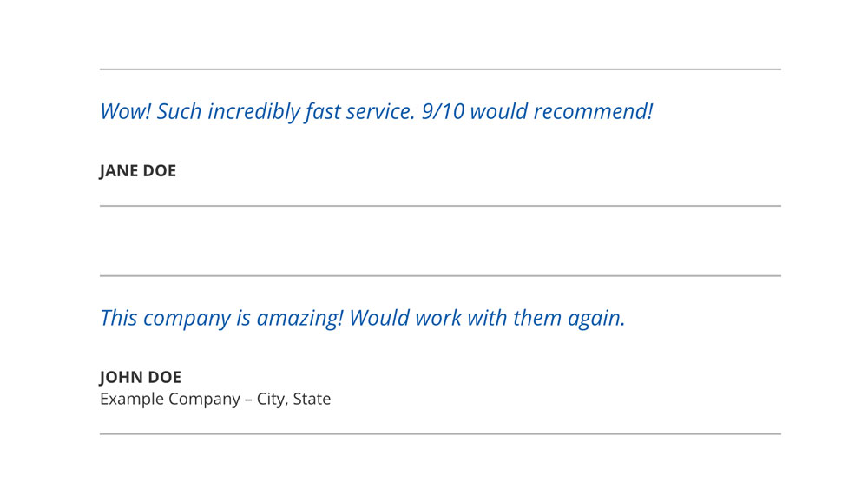Click the '9/10' rating in first quote
868x489 pixels.
pyautogui.click(x=443, y=111)
